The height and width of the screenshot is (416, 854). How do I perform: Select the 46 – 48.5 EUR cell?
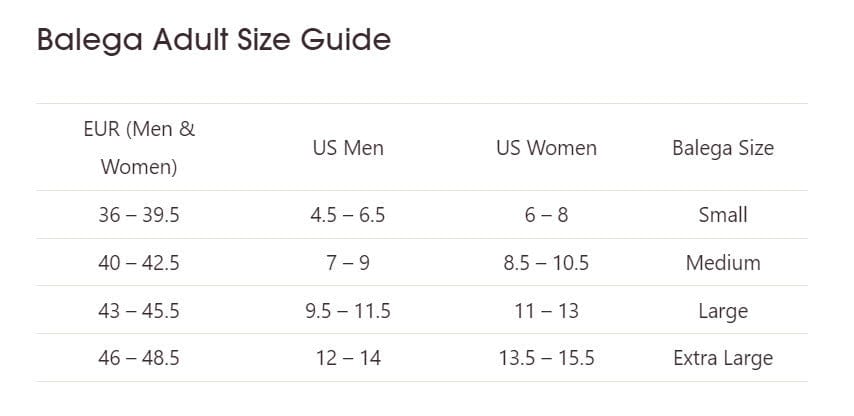pos(139,358)
